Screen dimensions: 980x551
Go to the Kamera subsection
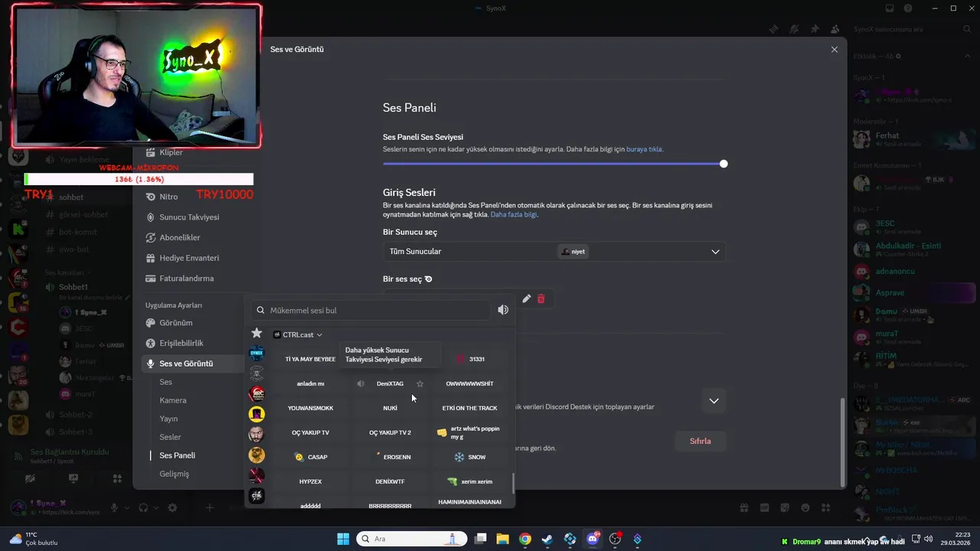tap(173, 400)
